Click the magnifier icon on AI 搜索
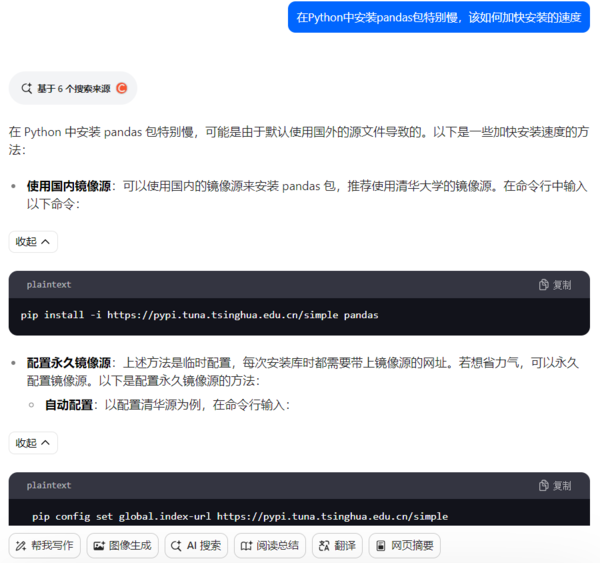Screen dimensions: 600x563 tap(176, 546)
